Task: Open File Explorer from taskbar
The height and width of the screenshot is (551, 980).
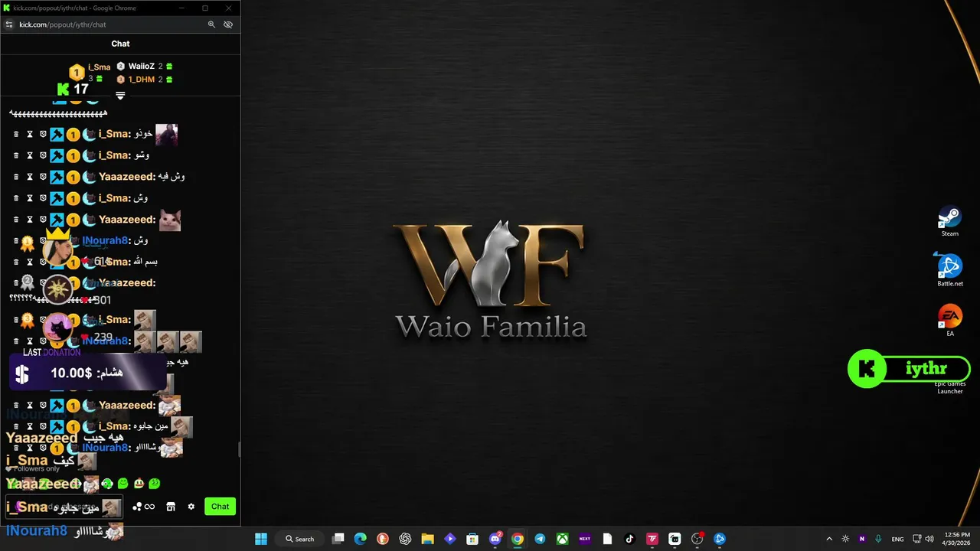Action: [427, 539]
